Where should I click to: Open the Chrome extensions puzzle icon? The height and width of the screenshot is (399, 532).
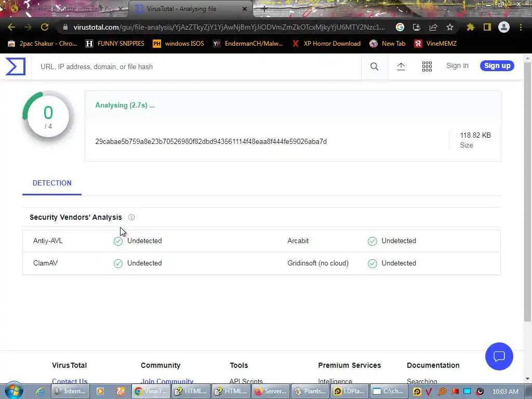[470, 27]
